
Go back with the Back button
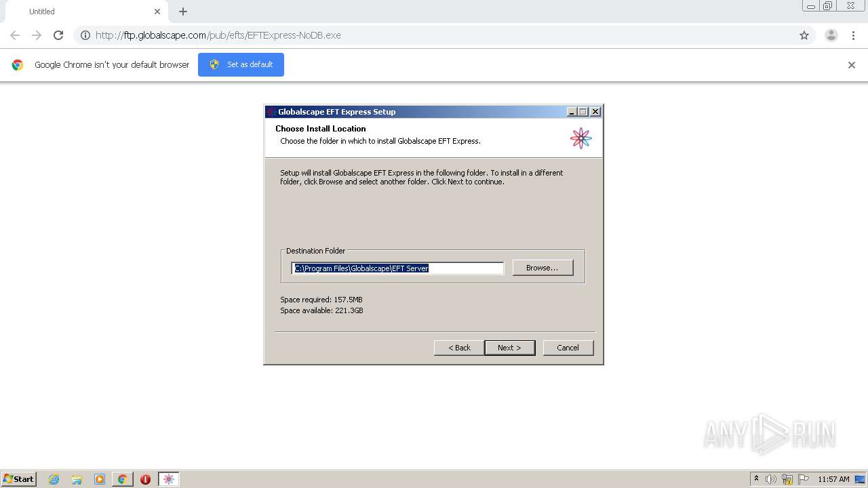pos(459,348)
